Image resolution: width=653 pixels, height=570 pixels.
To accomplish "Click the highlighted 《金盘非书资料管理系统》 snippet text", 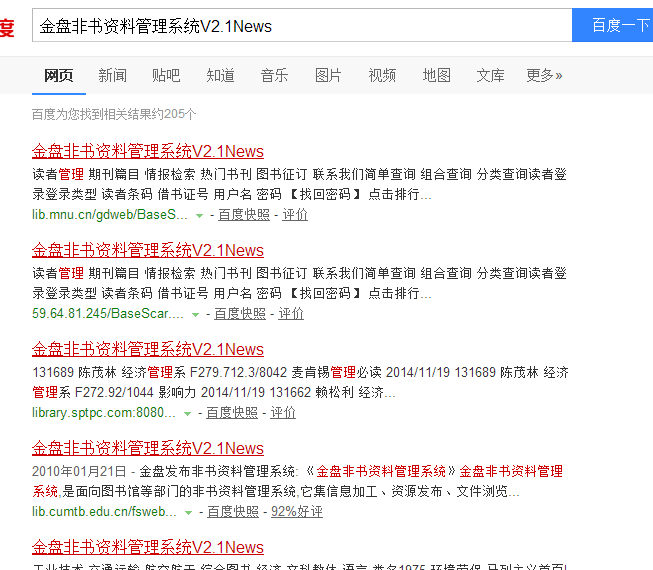I will coord(381,471).
